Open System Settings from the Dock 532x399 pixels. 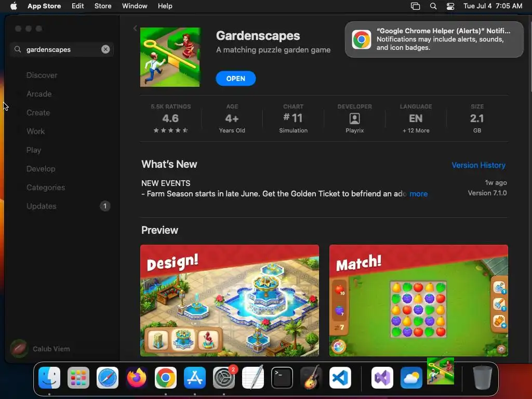point(224,378)
